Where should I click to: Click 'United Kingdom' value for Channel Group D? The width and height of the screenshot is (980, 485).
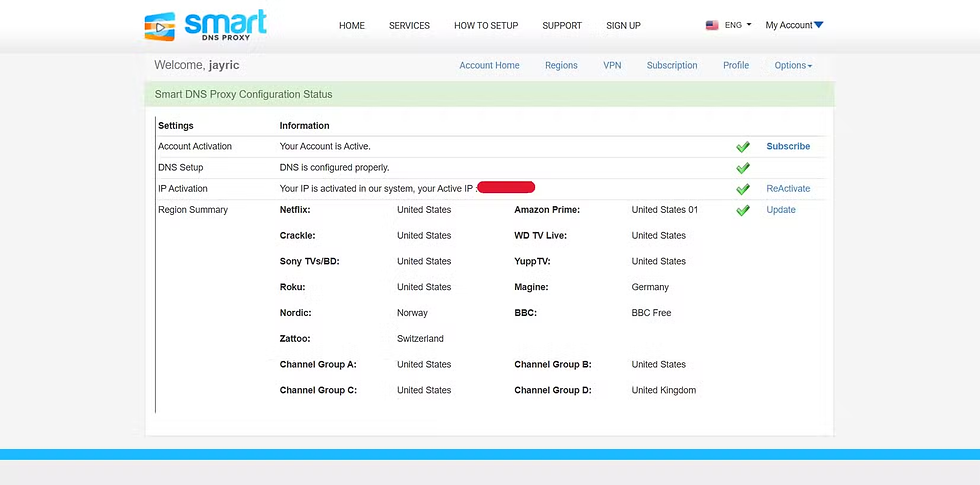664,390
